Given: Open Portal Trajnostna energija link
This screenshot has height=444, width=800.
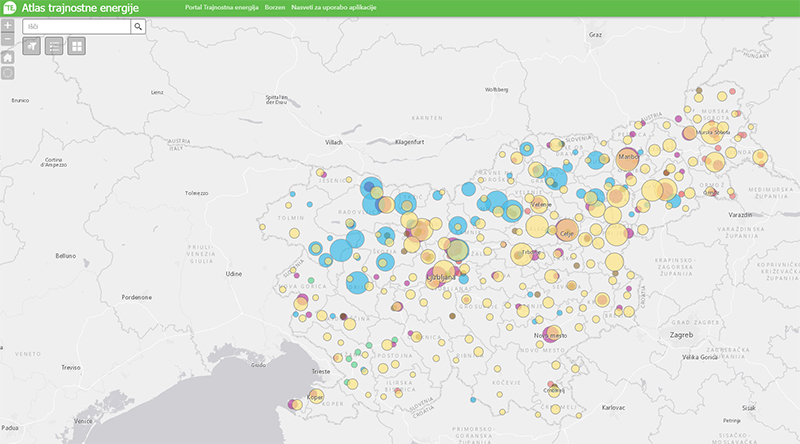Looking at the screenshot, I should point(221,8).
